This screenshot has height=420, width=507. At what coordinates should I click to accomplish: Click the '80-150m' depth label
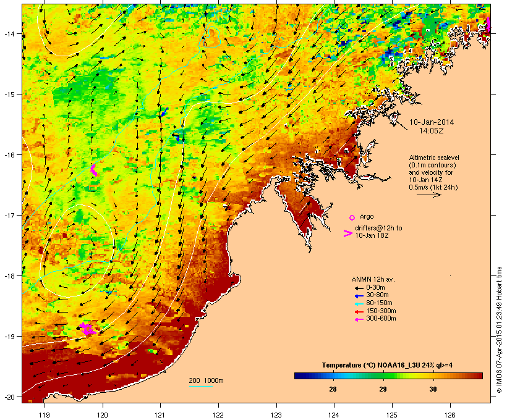pyautogui.click(x=379, y=303)
